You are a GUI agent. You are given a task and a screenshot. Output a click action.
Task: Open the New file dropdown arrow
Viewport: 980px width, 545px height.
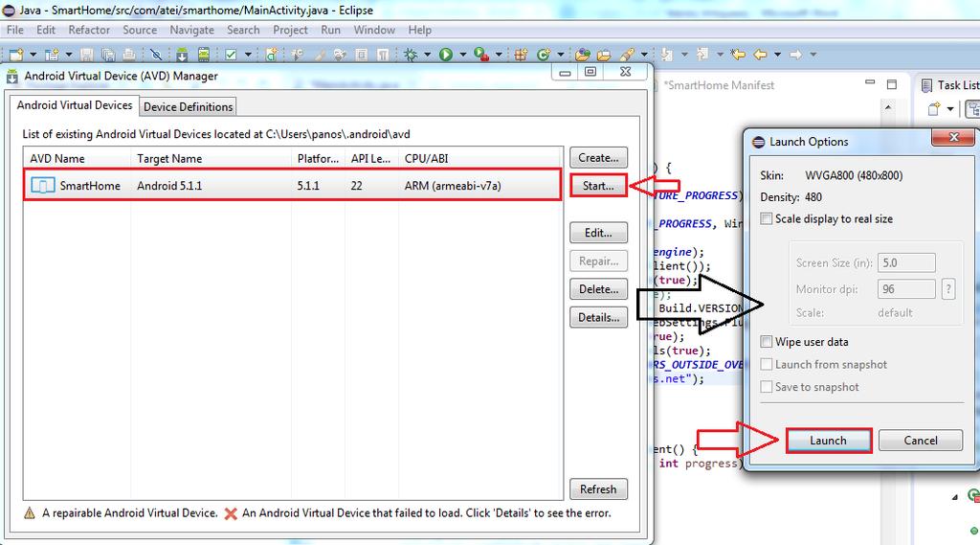click(x=33, y=55)
